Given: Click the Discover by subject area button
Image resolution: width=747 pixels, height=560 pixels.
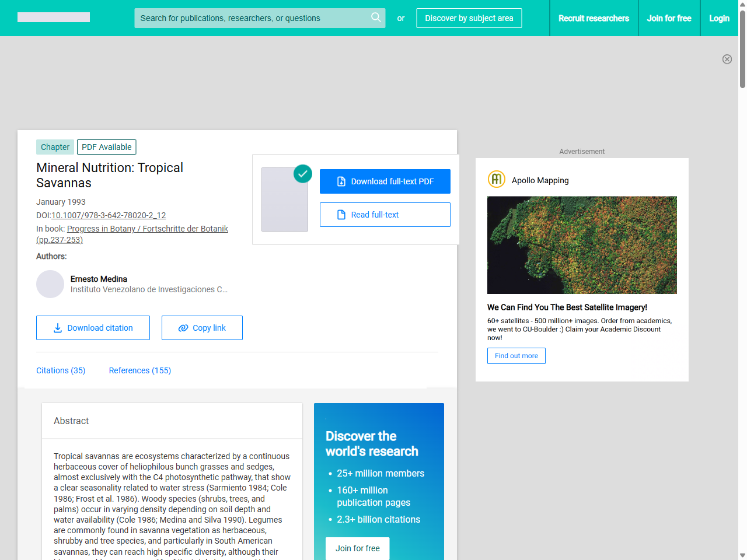Looking at the screenshot, I should pos(469,18).
